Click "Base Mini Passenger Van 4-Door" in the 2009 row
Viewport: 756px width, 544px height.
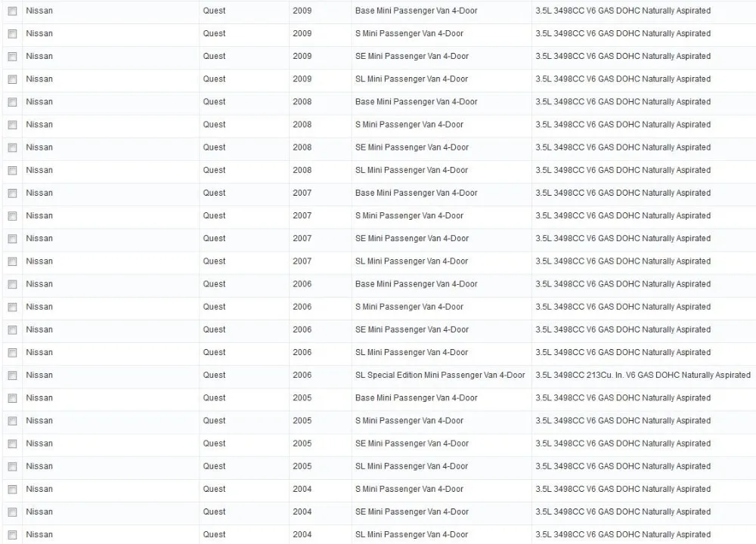[416, 11]
